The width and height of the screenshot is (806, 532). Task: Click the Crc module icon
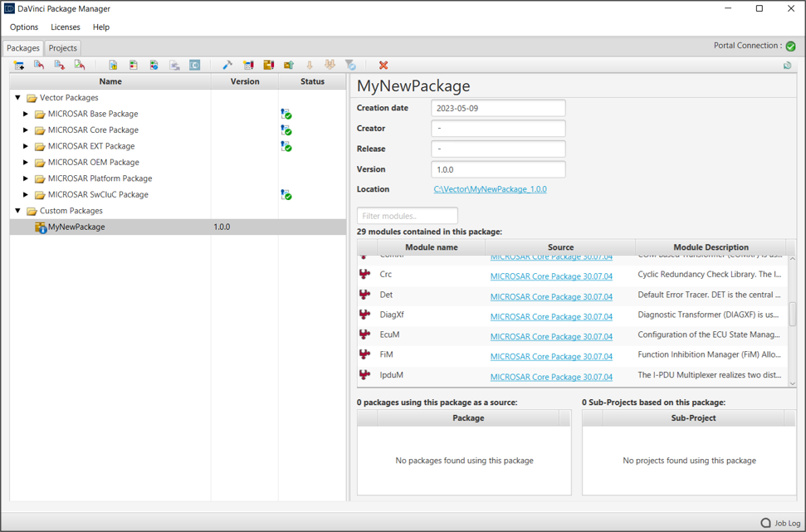(x=365, y=275)
